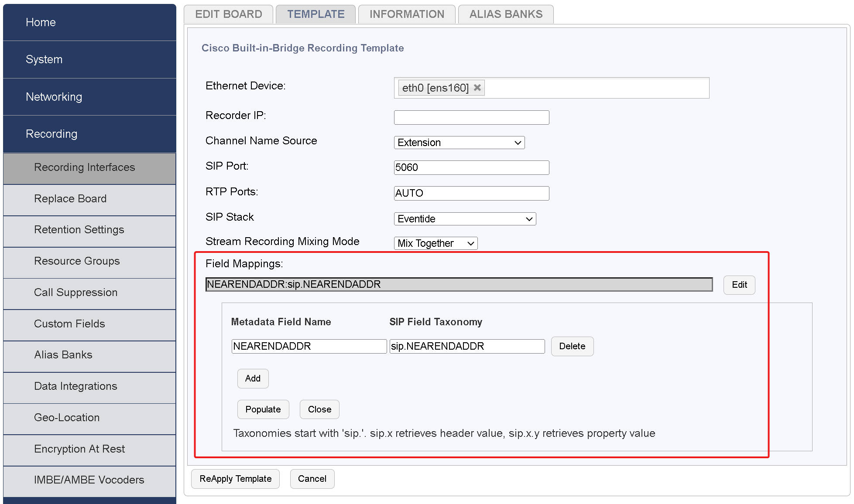Go to Encryption At Rest settings
Viewport: 854px width, 504px height.
(x=79, y=449)
